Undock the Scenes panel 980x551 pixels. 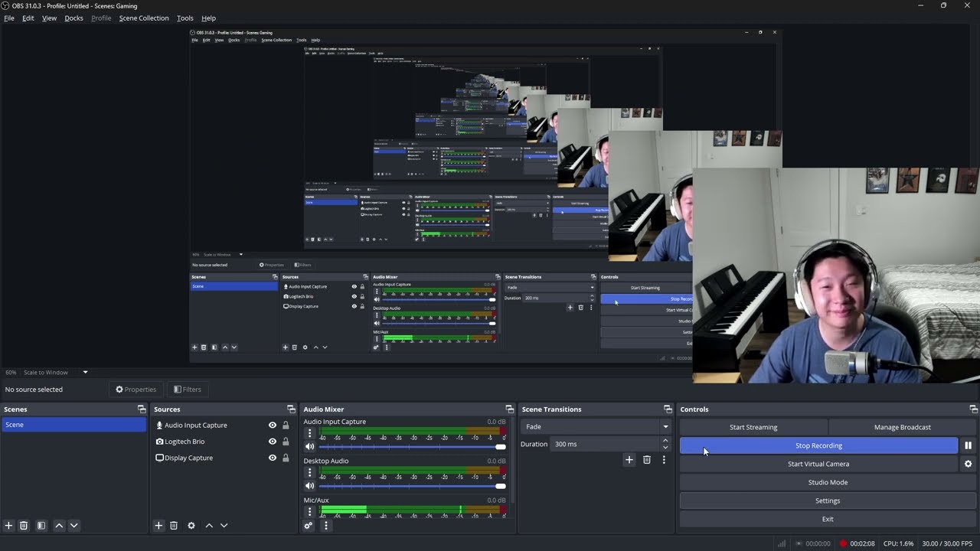[x=141, y=409]
